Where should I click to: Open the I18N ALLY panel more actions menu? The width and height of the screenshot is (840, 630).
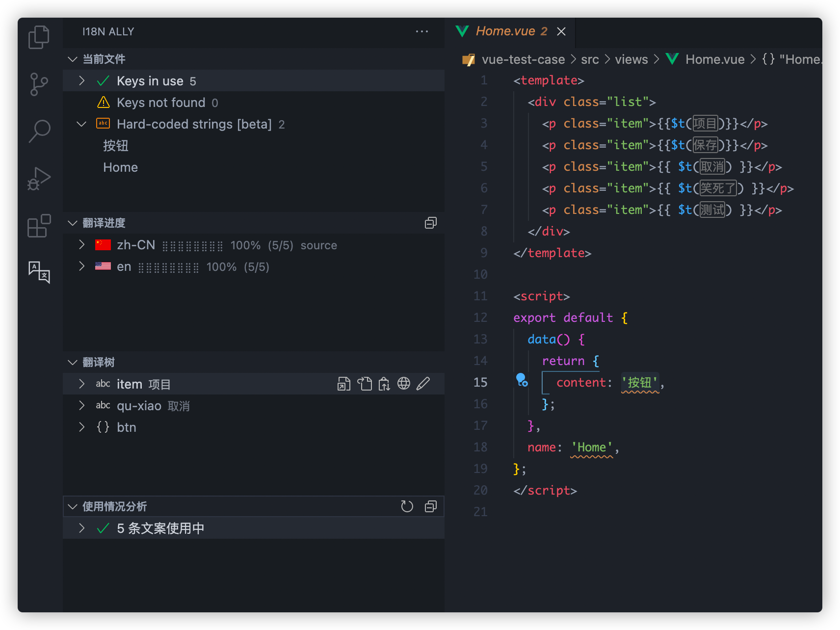[422, 31]
